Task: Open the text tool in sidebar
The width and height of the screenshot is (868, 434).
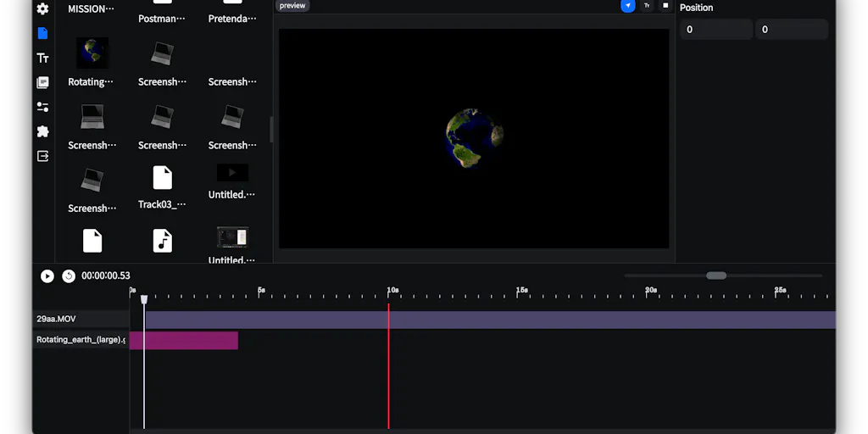Action: point(42,58)
